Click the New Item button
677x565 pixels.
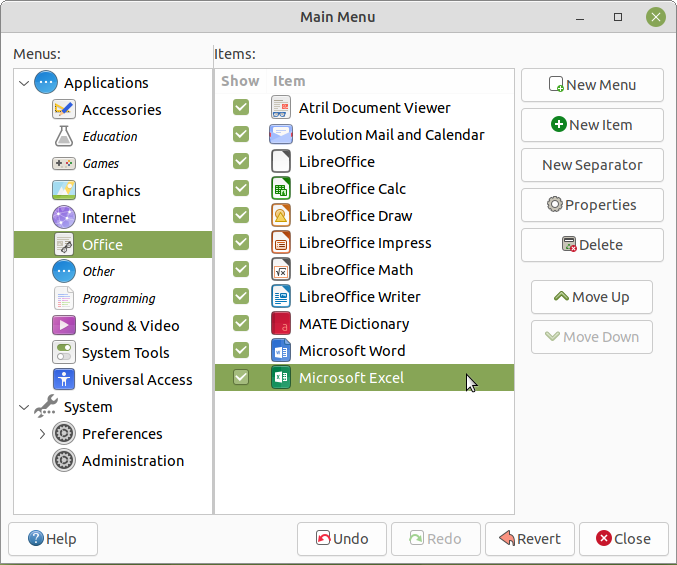tap(592, 125)
